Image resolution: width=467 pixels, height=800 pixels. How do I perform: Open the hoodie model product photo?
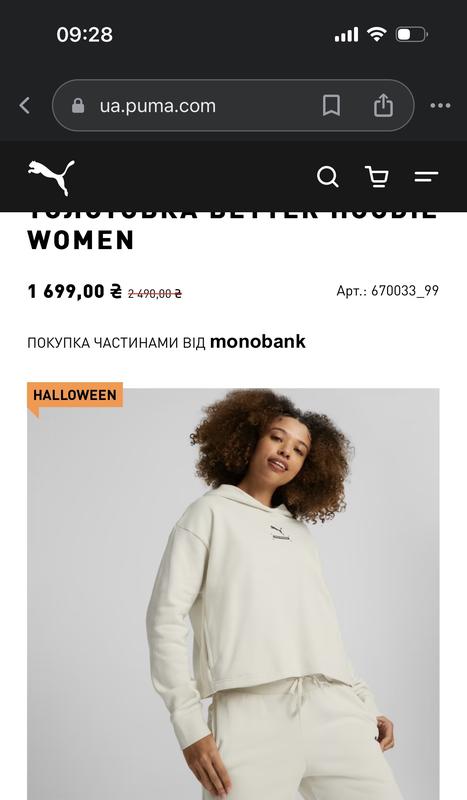tap(233, 594)
